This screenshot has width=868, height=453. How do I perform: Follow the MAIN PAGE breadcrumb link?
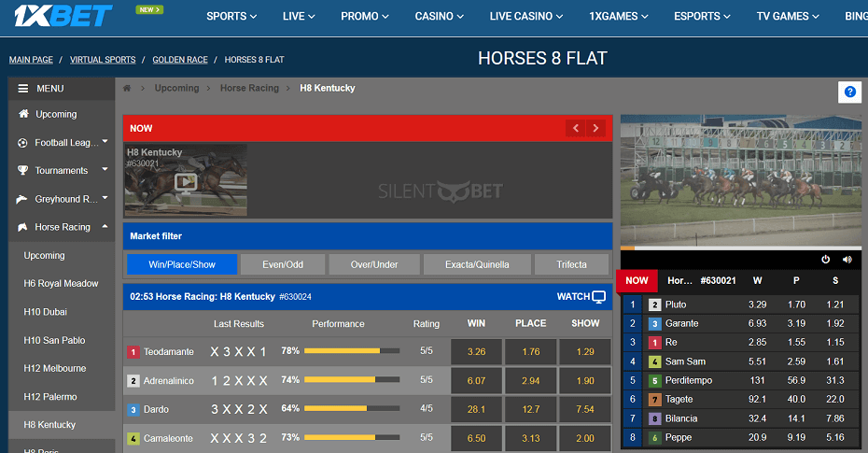click(x=31, y=60)
